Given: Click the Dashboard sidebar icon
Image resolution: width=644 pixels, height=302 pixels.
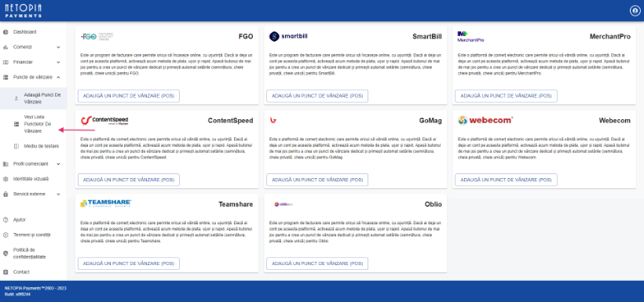Looking at the screenshot, I should (5, 32).
